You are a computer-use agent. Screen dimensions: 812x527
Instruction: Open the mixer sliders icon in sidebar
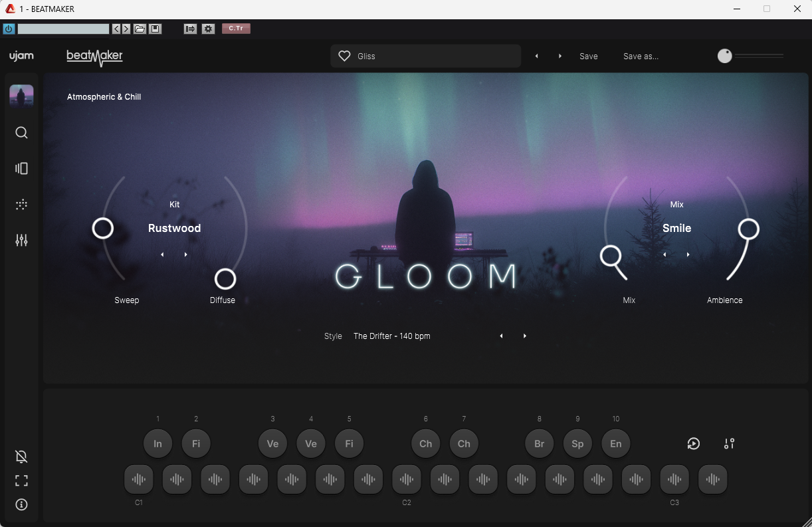(x=21, y=241)
